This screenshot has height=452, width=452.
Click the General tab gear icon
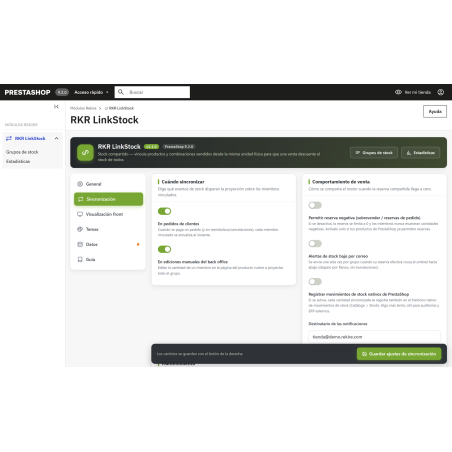pos(80,184)
